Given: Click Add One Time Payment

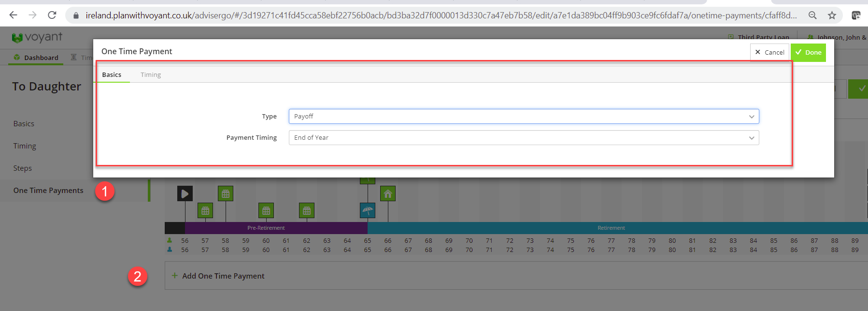Looking at the screenshot, I should pos(223,276).
